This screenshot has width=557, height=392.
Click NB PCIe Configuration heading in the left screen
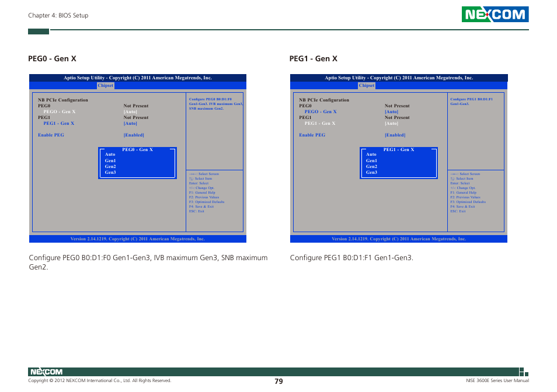tap(63, 100)
